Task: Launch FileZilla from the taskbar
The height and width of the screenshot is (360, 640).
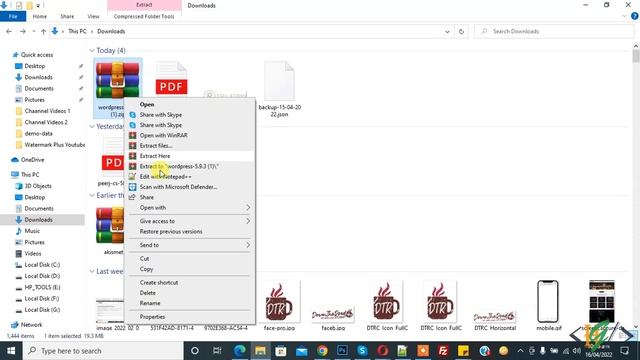Action: click(443, 351)
